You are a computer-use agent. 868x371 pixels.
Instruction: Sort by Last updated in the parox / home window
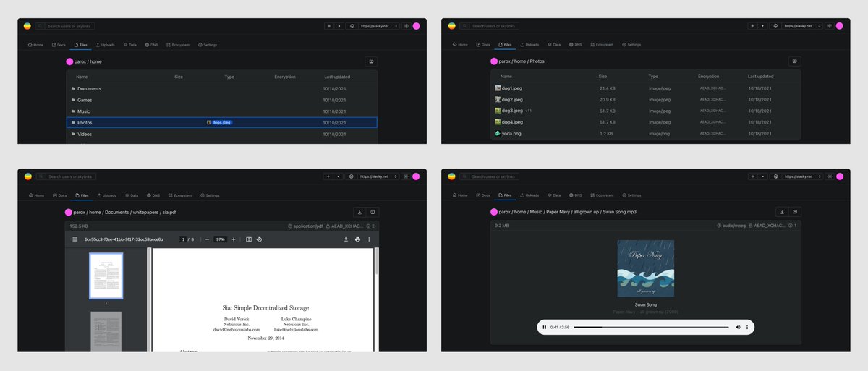pyautogui.click(x=337, y=77)
